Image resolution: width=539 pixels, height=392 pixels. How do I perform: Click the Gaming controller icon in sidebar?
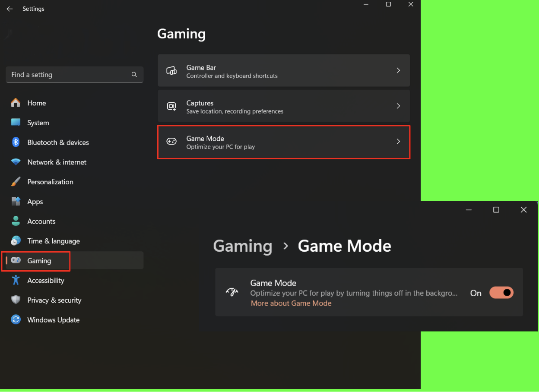tap(16, 260)
